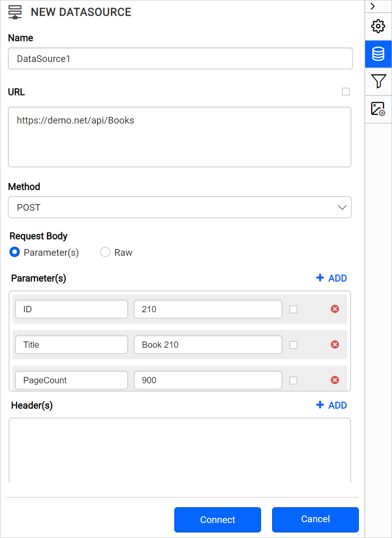Click the New Datasource header icon
The width and height of the screenshot is (392, 538).
coord(15,12)
